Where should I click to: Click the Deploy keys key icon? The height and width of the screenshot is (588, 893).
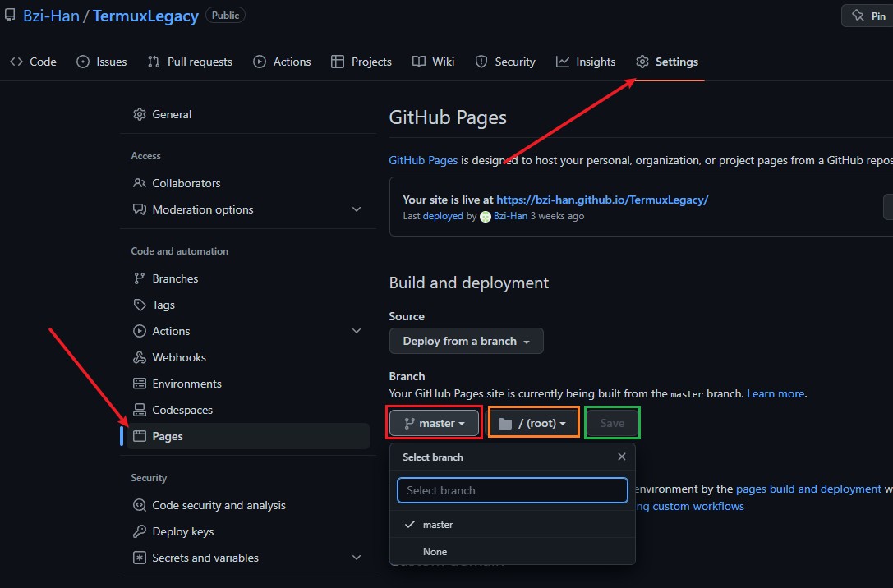[x=140, y=531]
